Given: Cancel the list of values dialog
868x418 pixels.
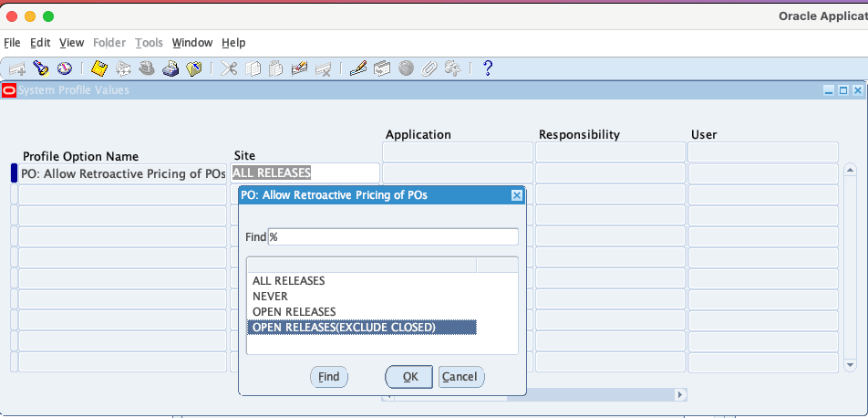Looking at the screenshot, I should click(460, 377).
